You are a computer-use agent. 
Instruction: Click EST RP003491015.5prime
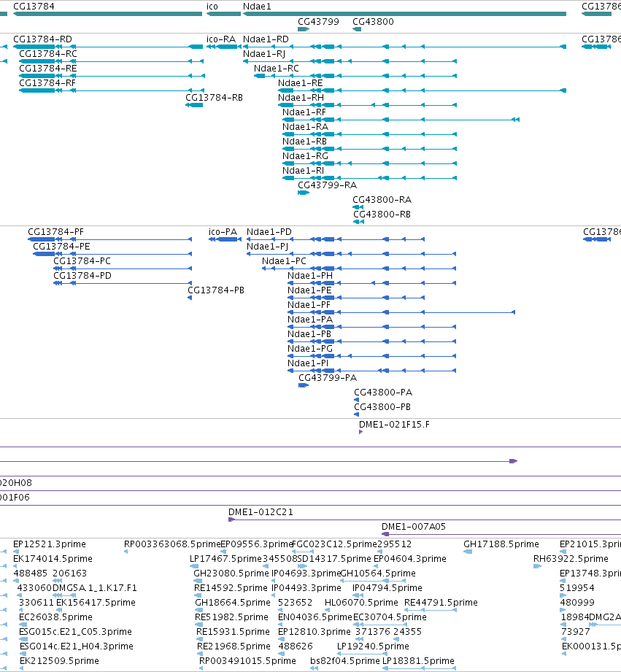247,660
